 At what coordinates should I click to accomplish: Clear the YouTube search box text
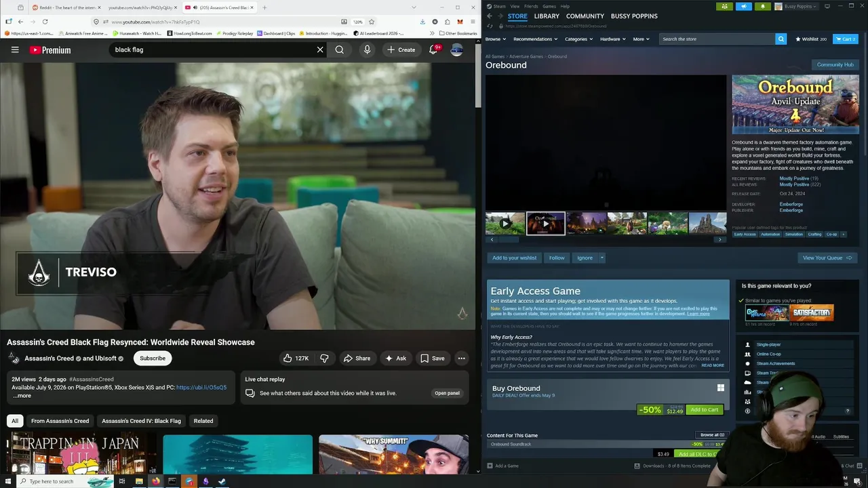320,49
